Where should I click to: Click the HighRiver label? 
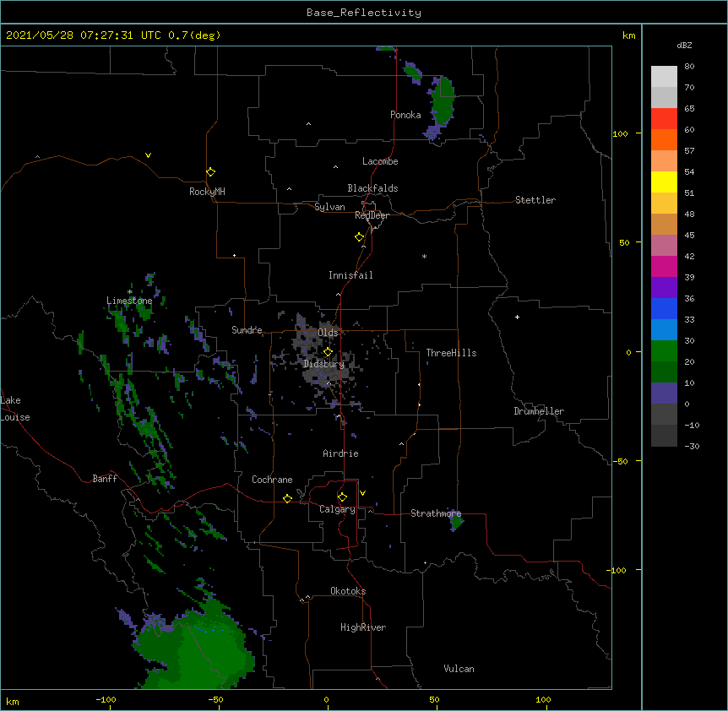click(x=363, y=627)
